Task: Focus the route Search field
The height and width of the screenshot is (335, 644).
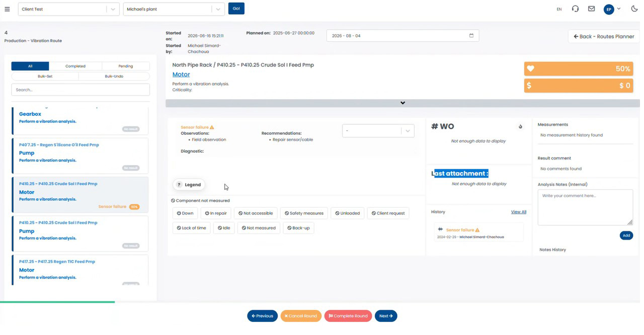Action: click(x=80, y=90)
